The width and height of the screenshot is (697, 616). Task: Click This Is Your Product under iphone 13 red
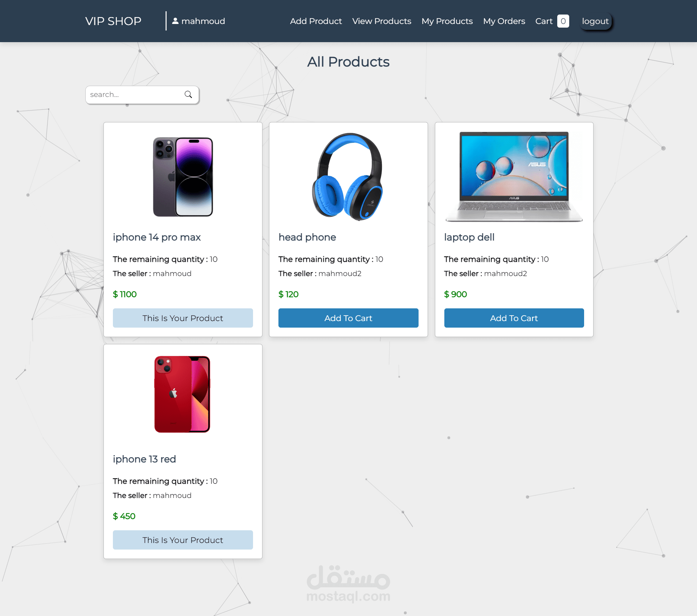click(183, 540)
